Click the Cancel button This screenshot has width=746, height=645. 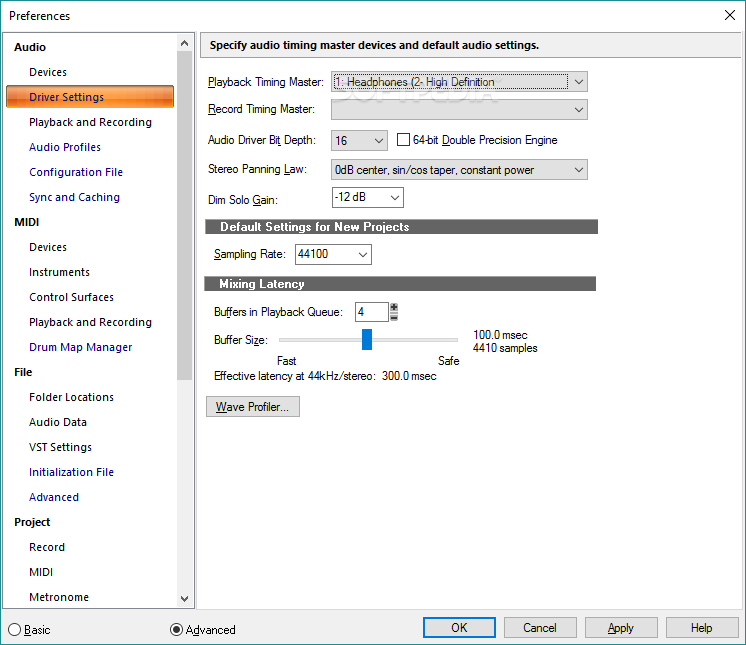pyautogui.click(x=540, y=627)
